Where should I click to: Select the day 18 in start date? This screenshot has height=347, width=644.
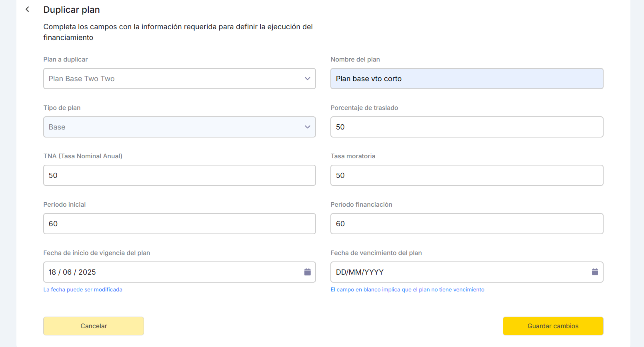52,272
